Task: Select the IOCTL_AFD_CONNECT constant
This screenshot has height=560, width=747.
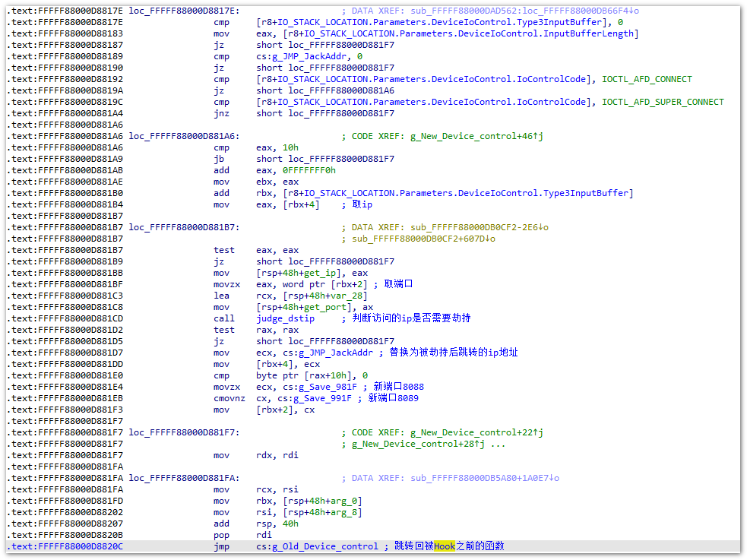Action: 647,79
